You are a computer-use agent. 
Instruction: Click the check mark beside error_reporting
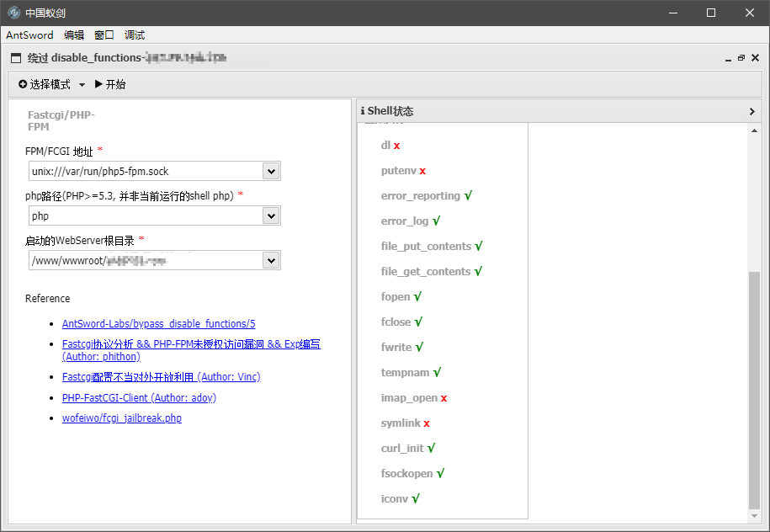click(468, 196)
